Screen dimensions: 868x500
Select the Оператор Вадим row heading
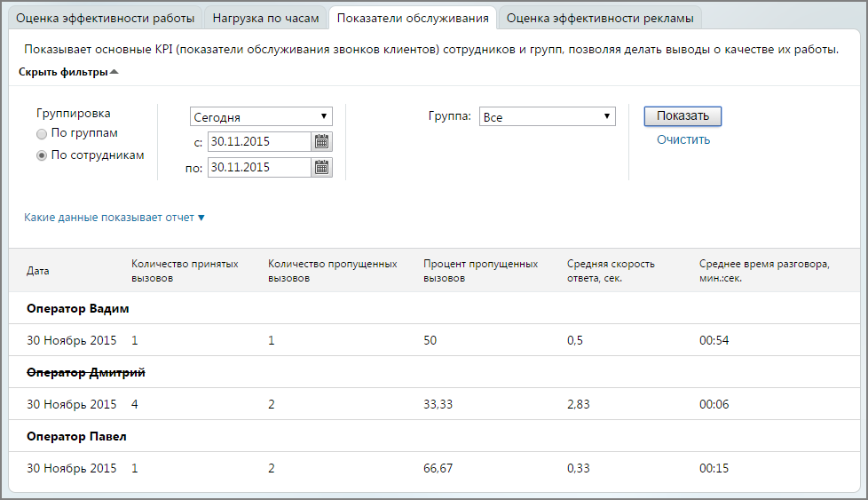pos(78,308)
